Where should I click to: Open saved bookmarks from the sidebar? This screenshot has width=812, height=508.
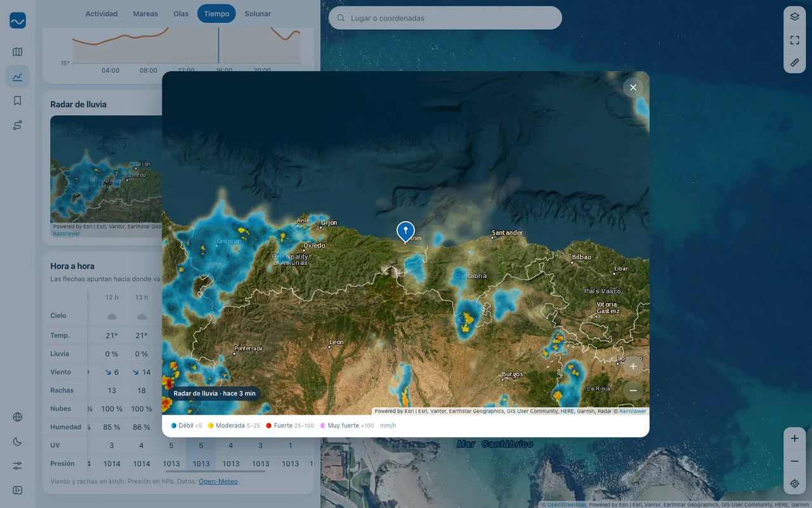(17, 101)
